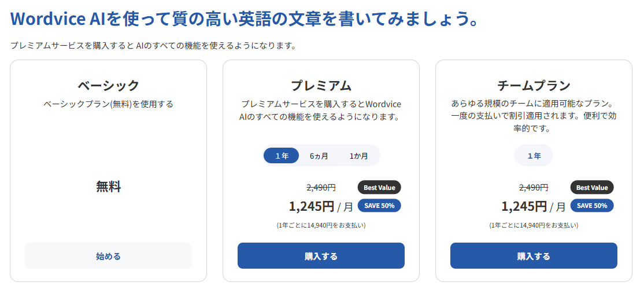Click the ベーシック plan heading
The height and width of the screenshot is (293, 644).
(x=108, y=86)
